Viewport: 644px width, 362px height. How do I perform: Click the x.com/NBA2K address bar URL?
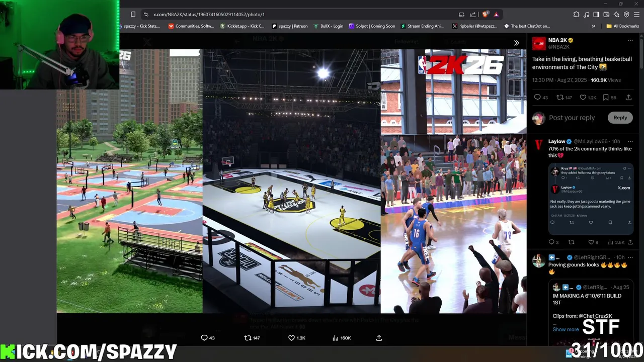coord(209,14)
